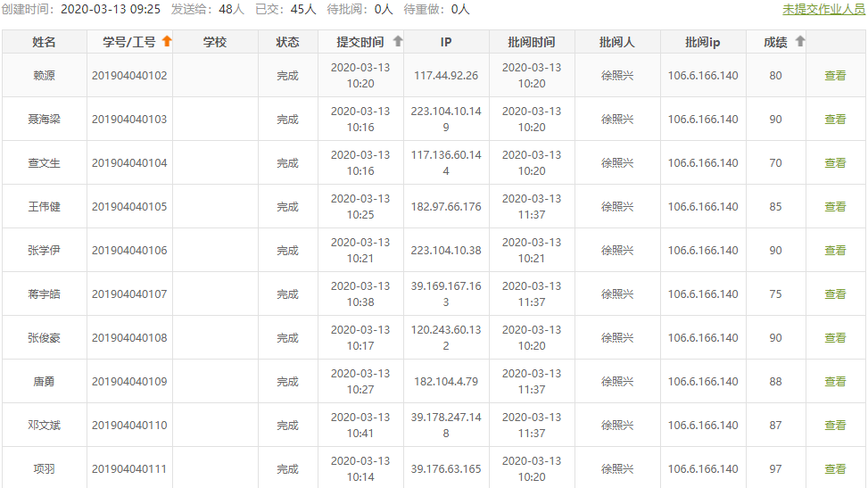Image resolution: width=868 pixels, height=488 pixels.
Task: View submission of 查文生
Action: point(835,163)
